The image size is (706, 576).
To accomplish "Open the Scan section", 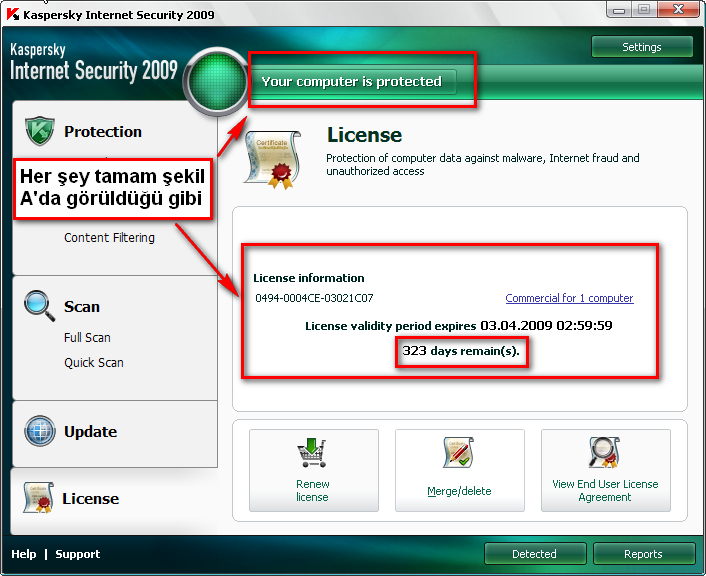I will [81, 306].
